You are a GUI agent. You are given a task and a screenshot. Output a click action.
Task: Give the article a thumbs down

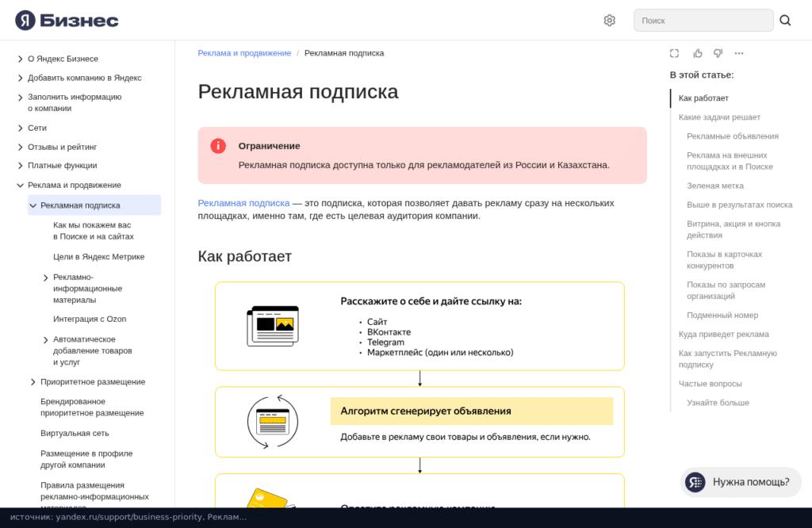pos(718,53)
